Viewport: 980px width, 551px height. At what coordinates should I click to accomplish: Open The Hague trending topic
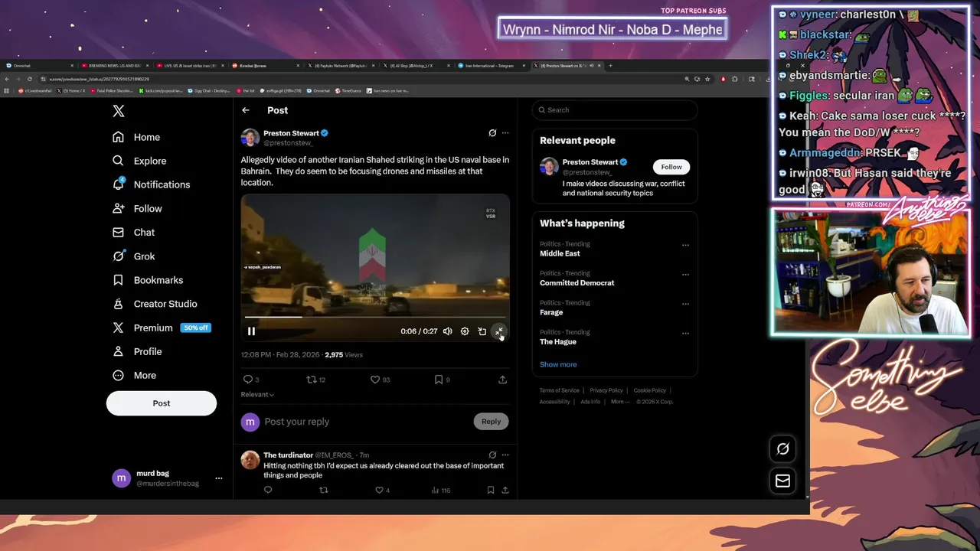pyautogui.click(x=558, y=342)
